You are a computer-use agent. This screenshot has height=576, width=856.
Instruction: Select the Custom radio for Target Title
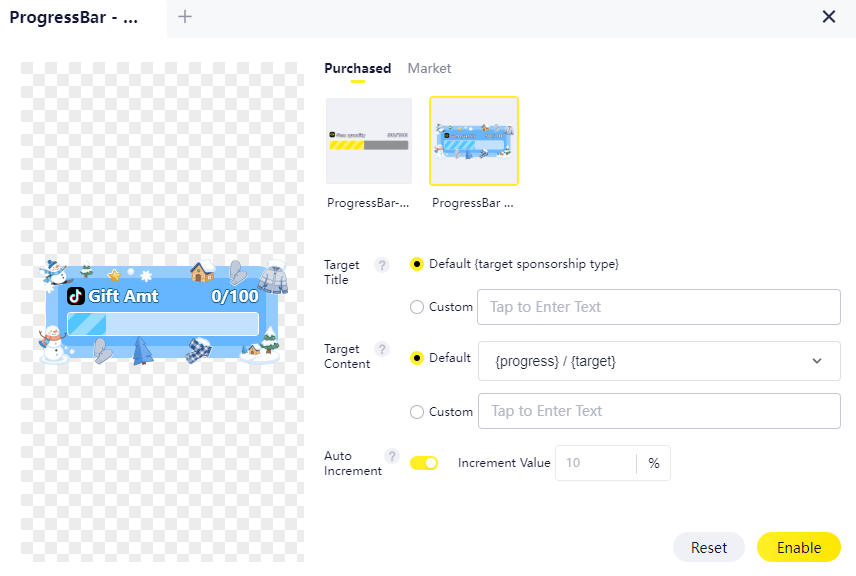coord(417,307)
